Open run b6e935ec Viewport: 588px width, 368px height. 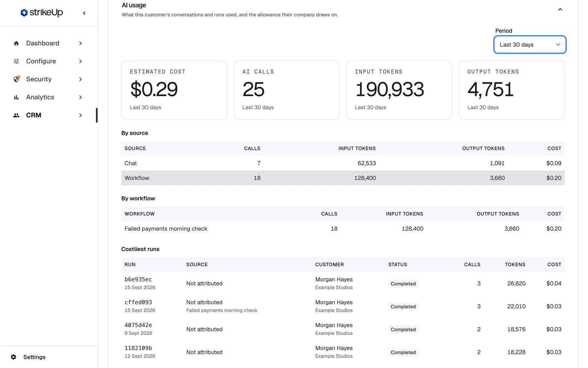[x=138, y=279]
